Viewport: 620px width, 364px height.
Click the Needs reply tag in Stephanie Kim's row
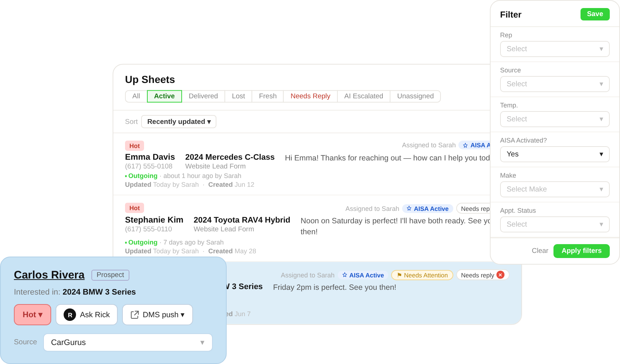(474, 209)
